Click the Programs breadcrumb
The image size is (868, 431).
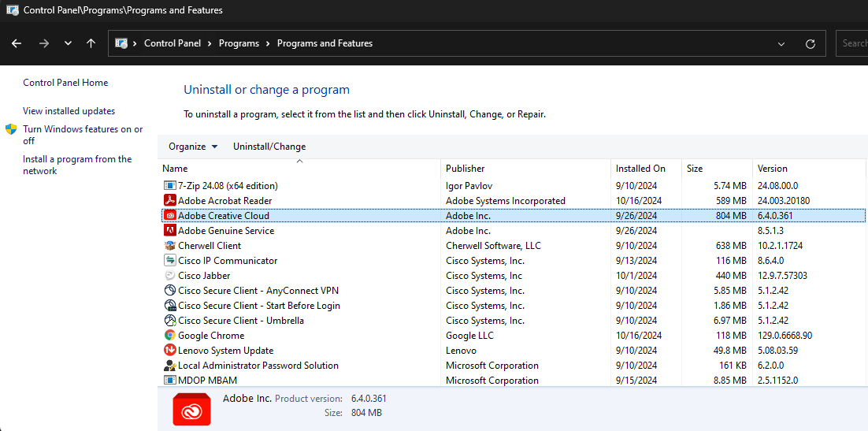[239, 43]
